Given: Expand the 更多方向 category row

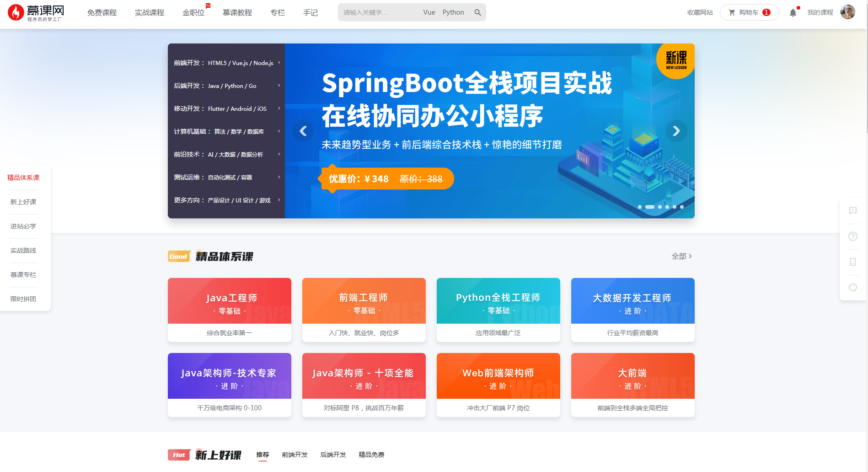Looking at the screenshot, I should (226, 200).
